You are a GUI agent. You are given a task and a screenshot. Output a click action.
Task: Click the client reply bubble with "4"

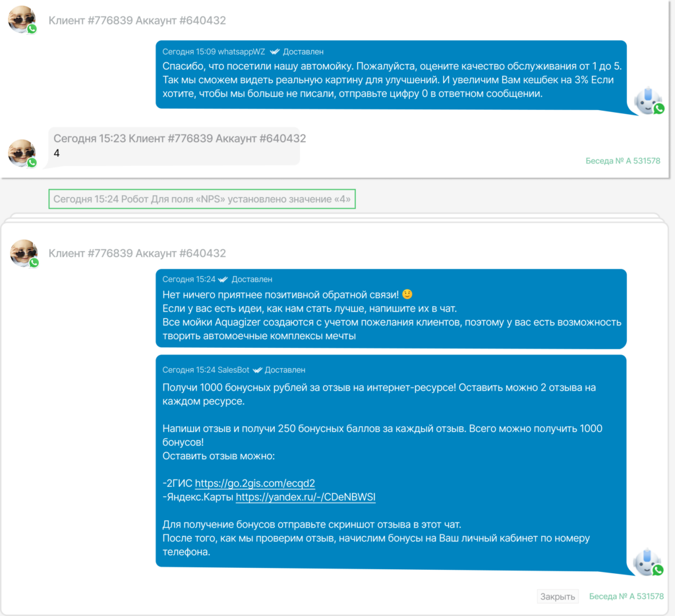[174, 146]
